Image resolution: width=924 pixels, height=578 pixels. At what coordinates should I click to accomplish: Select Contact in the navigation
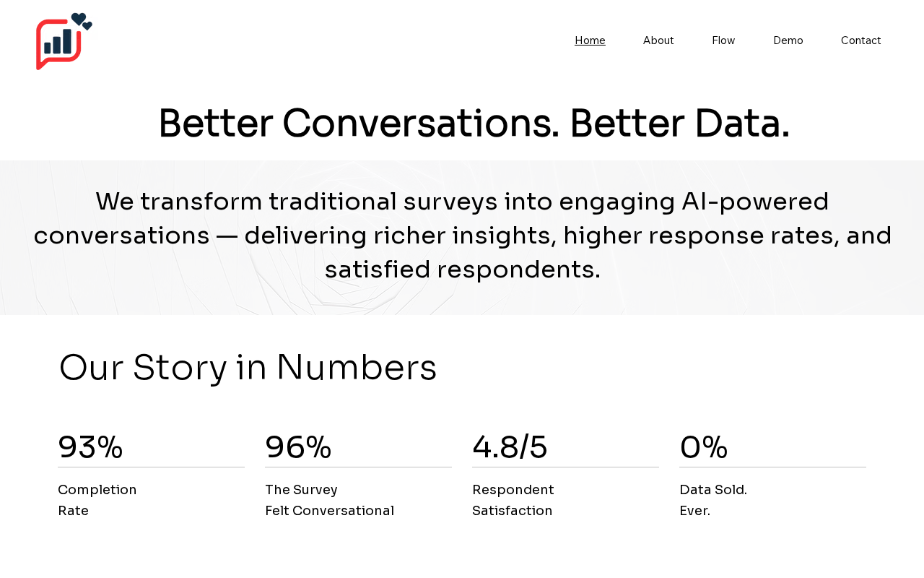pyautogui.click(x=860, y=40)
